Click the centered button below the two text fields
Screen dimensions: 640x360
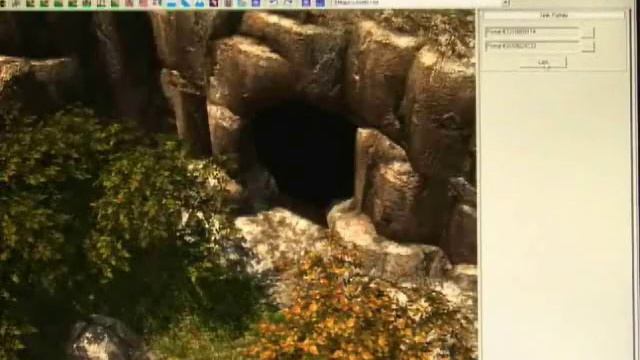pyautogui.click(x=543, y=62)
